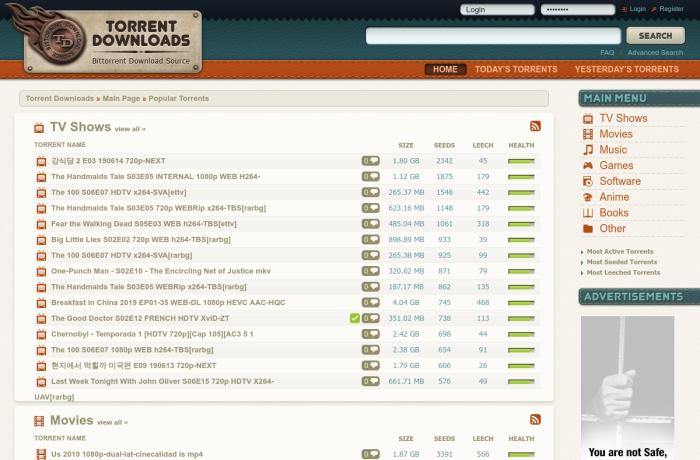Click TV icon next to Handmaids Tale INTERNAL 1080p torrent
700x460 pixels.
pos(42,177)
